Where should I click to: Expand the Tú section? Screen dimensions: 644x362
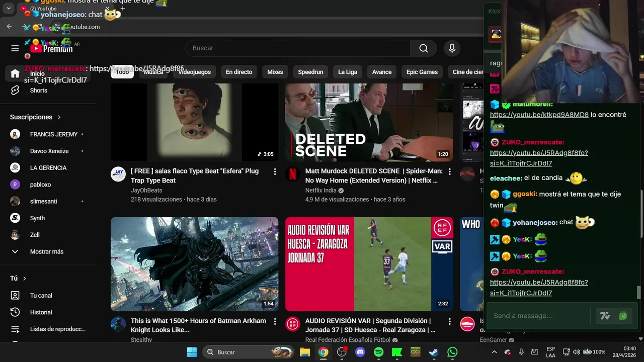tap(18, 278)
